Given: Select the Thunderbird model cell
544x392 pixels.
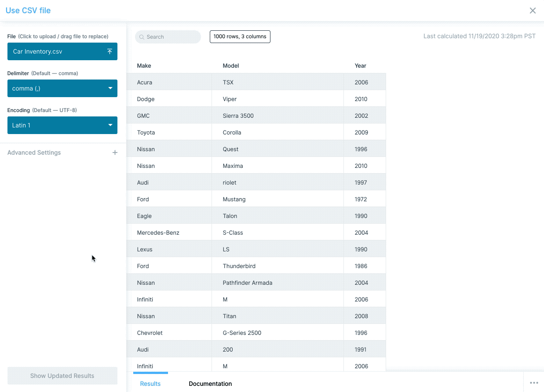Looking at the screenshot, I should (x=278, y=266).
